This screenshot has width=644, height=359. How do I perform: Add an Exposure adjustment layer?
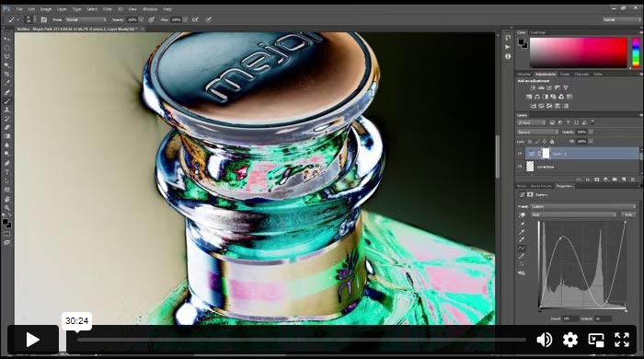click(x=558, y=87)
